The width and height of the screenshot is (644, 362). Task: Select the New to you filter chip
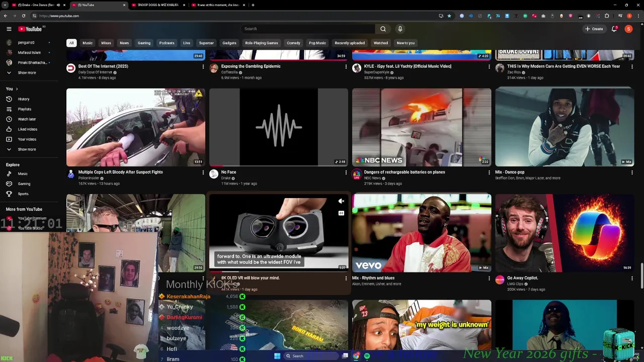coord(406,43)
